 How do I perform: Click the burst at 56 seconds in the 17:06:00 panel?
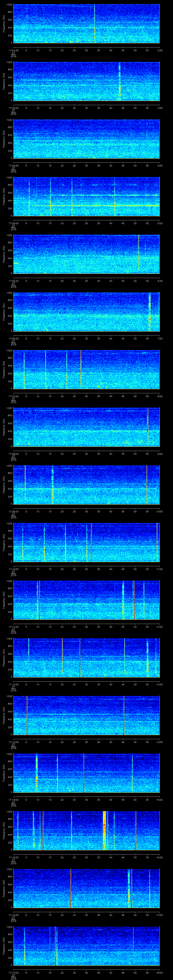pos(149,312)
